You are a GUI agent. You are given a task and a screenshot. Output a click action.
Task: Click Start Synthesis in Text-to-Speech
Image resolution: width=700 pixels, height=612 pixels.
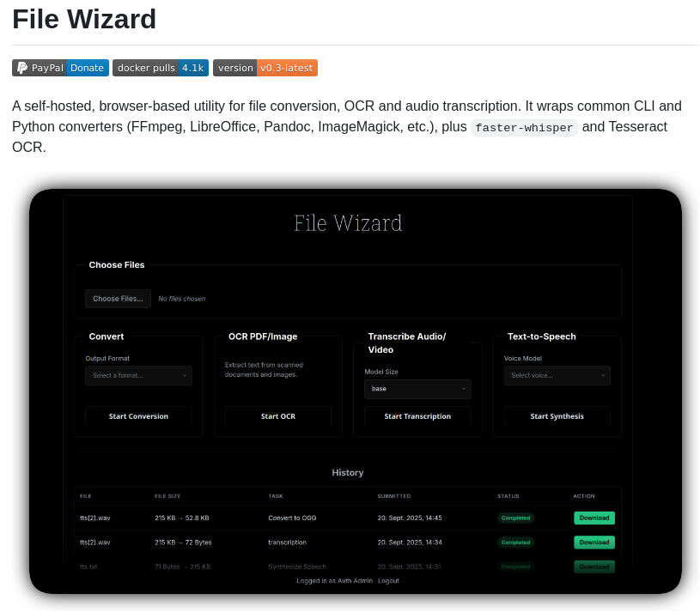(557, 415)
